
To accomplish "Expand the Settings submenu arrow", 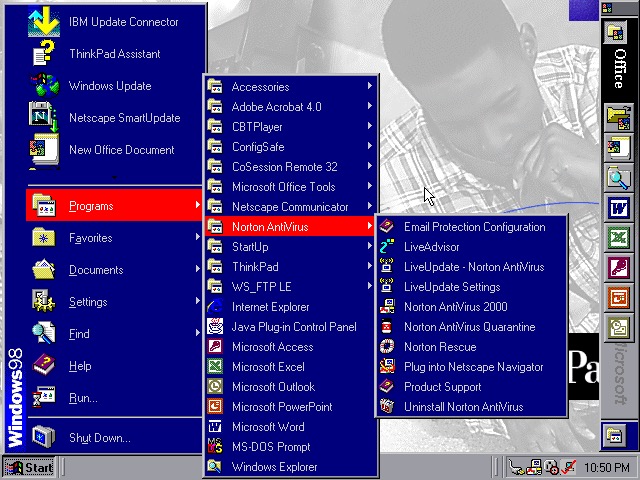I will point(198,302).
